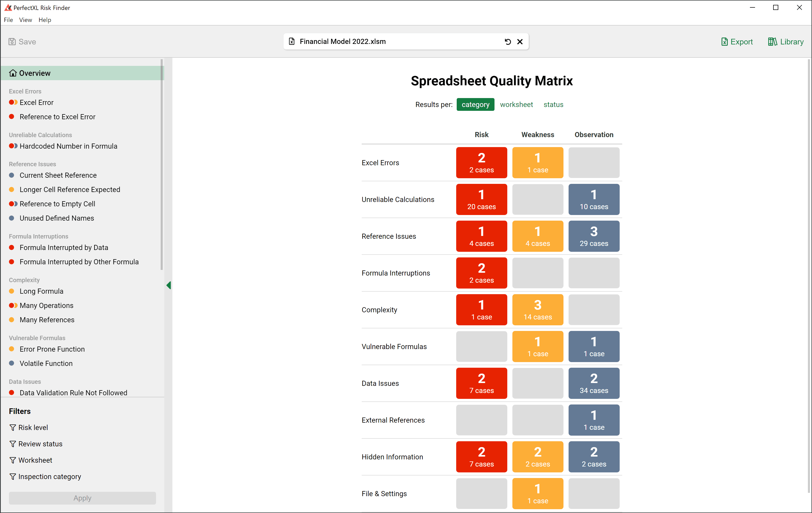Collapse the sidebar with green arrow
The image size is (812, 513).
click(x=169, y=285)
